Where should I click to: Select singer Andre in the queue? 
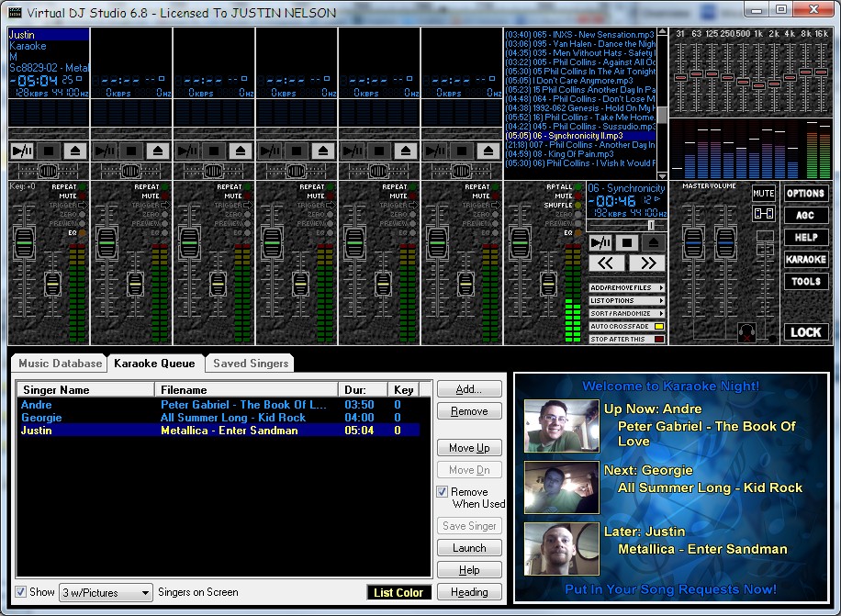[219, 405]
